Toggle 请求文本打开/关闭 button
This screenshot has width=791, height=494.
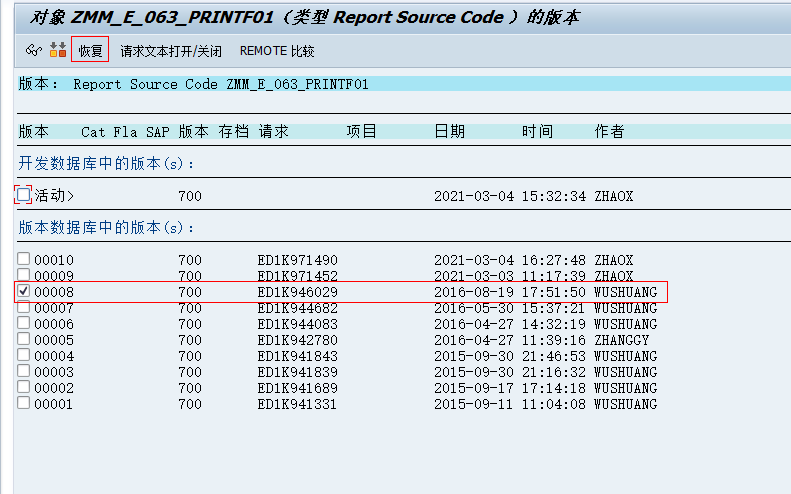point(171,51)
